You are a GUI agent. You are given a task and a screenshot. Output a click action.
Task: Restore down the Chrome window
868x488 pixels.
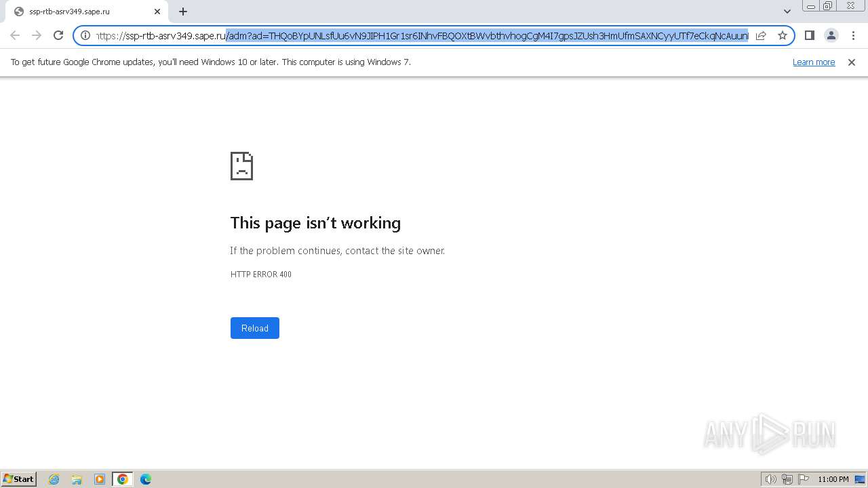(x=828, y=6)
